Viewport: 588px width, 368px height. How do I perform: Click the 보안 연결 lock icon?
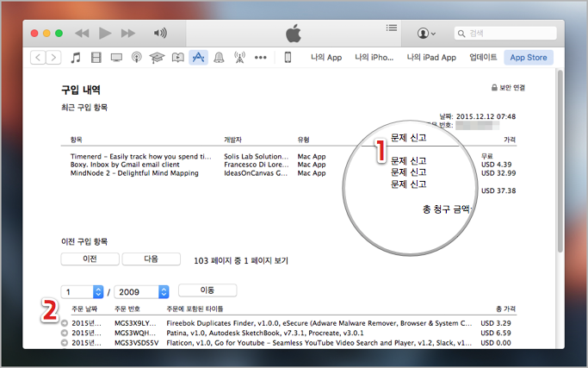tap(494, 88)
